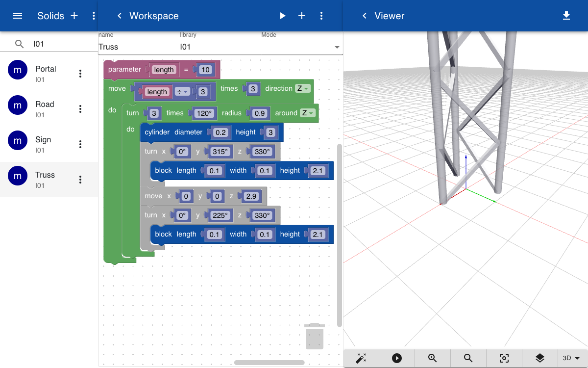Screen dimensions: 588x368
Task: Edit the move block's times value 3
Action: (x=252, y=89)
